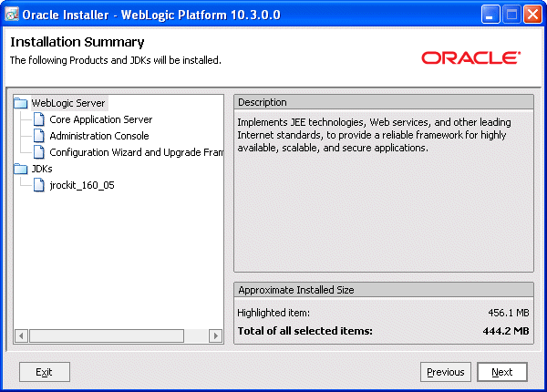
Task: Click the WebLogic Server folder icon
Action: tap(21, 103)
